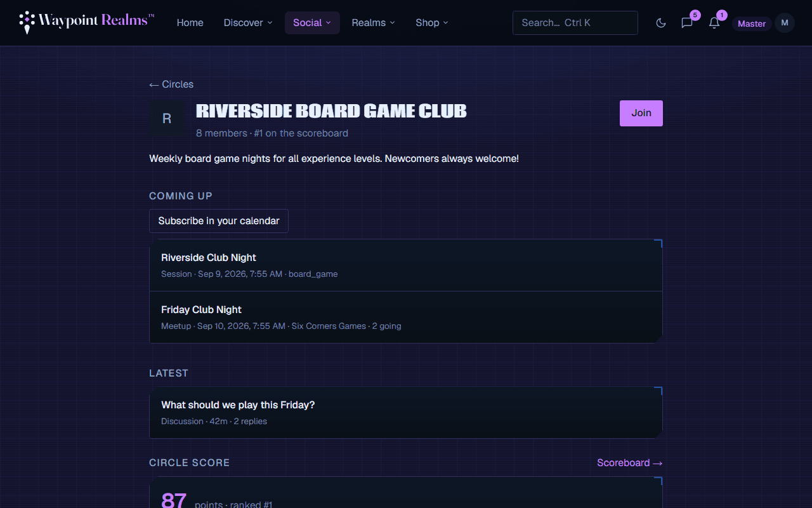Click '8 members · #1 on the scoreboard' text
Screen dimensions: 812x508
click(x=272, y=133)
